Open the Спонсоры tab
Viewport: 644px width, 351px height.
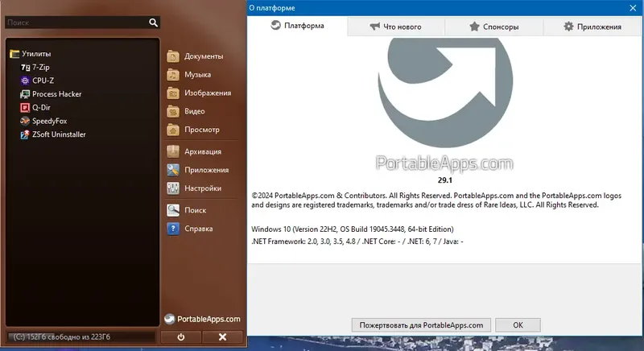point(494,27)
